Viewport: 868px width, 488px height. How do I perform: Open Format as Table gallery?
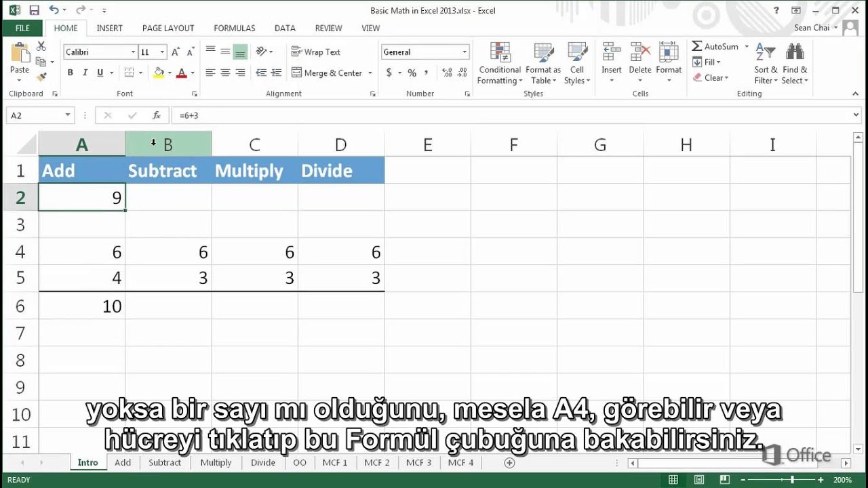543,64
